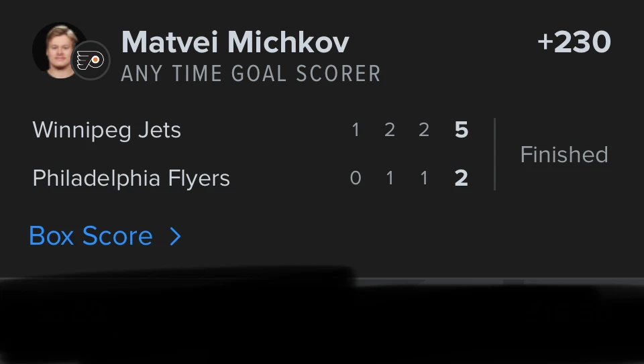Click Jets second period score 2

point(390,130)
